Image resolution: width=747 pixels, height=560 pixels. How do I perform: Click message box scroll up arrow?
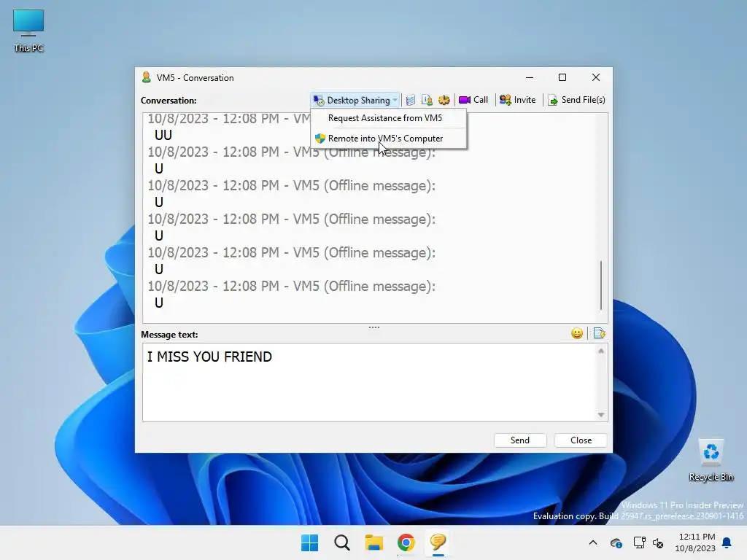click(x=601, y=351)
